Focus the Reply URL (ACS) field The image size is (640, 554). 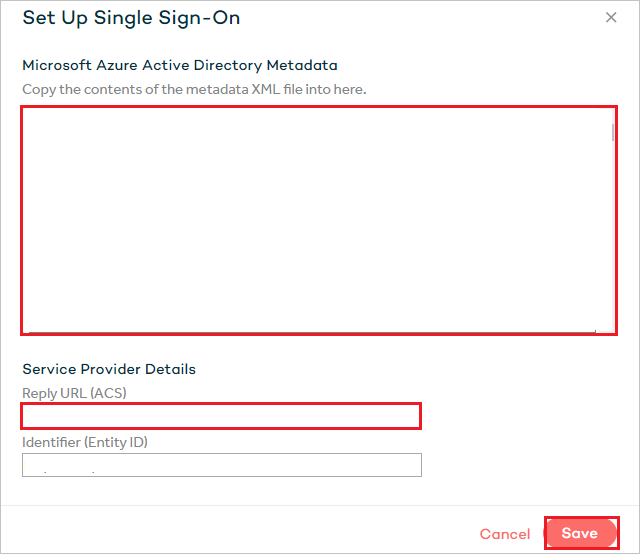(x=221, y=415)
